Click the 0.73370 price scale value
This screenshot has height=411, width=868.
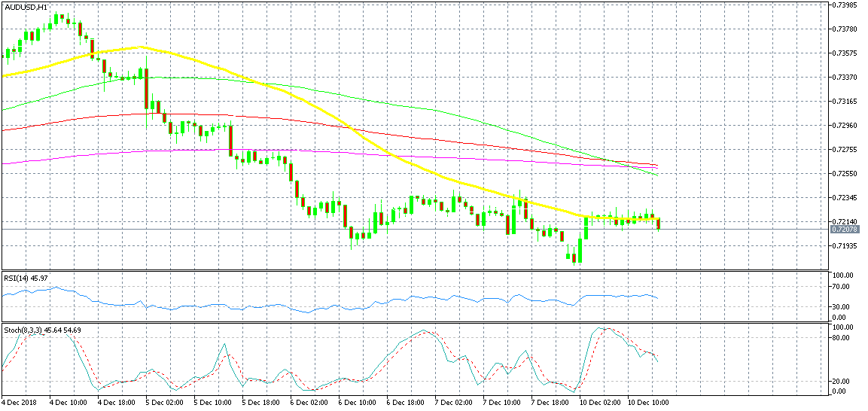pos(844,78)
